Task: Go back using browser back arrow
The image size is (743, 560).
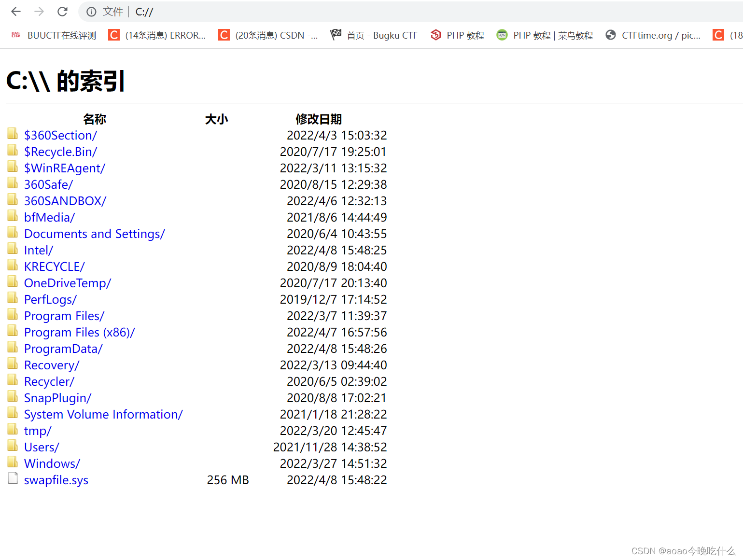Action: pyautogui.click(x=16, y=12)
